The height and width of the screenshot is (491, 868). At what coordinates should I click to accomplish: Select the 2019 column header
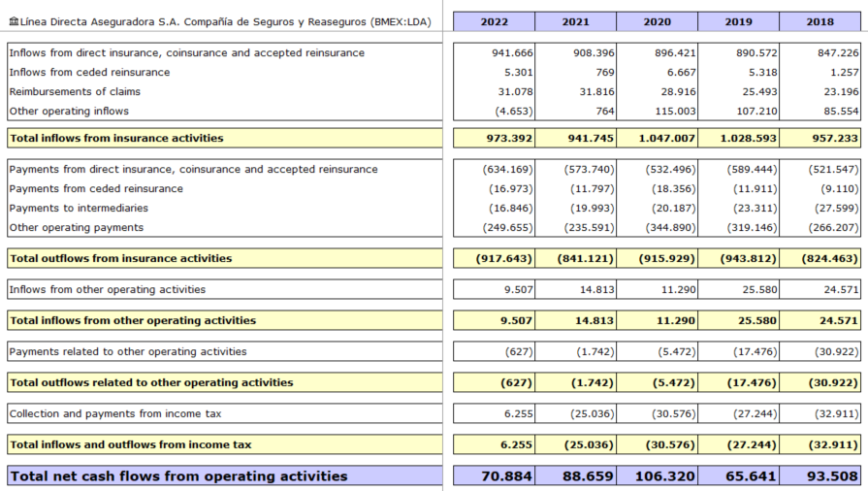point(738,21)
